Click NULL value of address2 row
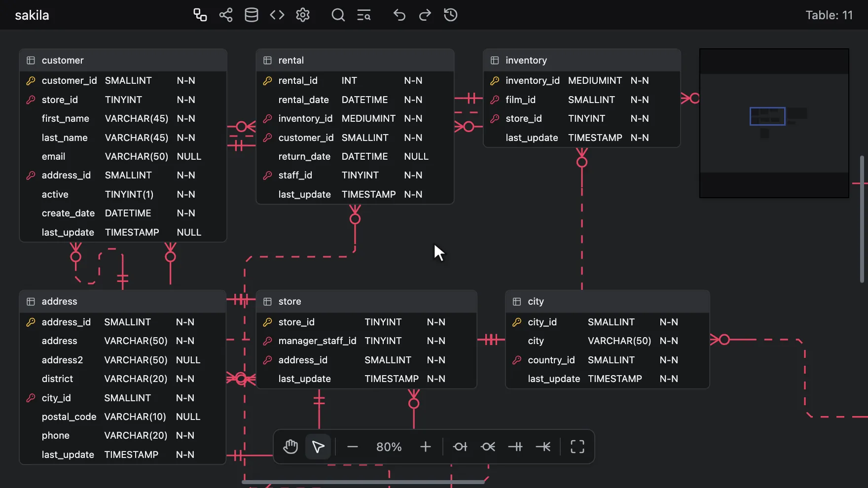Image resolution: width=868 pixels, height=488 pixels. tap(188, 360)
